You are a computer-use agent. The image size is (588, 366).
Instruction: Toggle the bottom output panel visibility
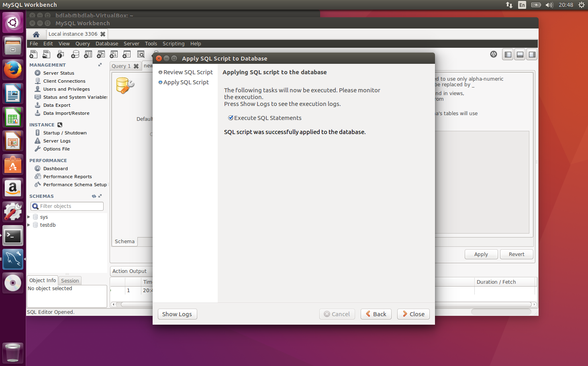520,55
